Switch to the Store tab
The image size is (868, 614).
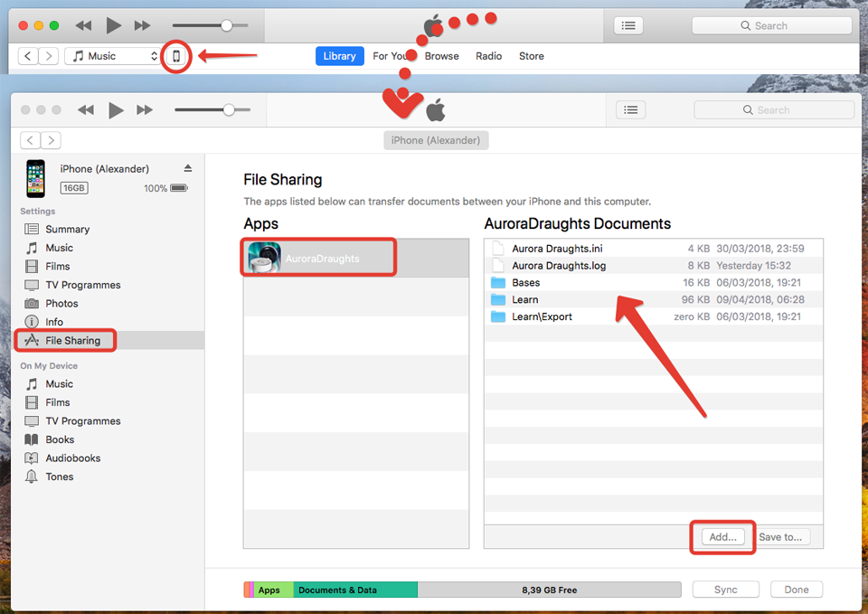click(532, 56)
